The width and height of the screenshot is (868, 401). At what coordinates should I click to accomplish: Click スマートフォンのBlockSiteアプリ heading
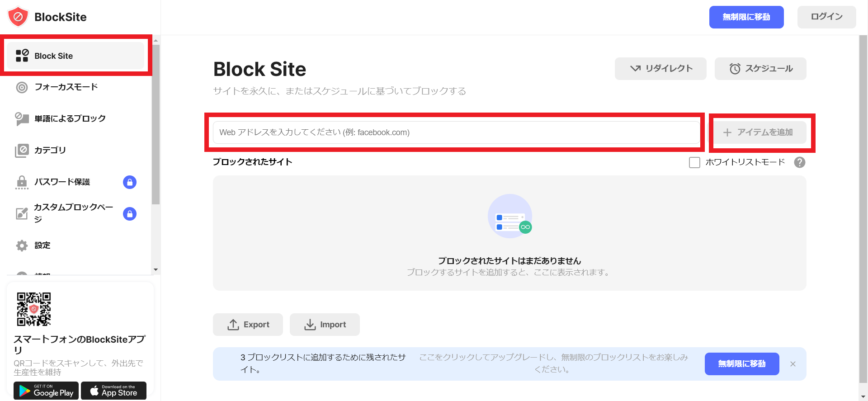pos(80,344)
